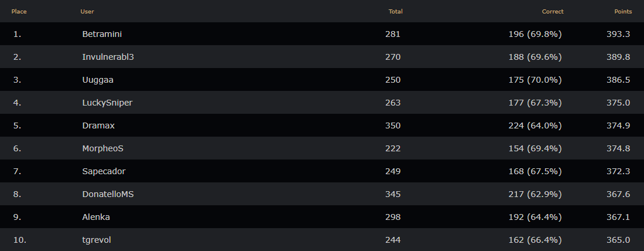Image resolution: width=644 pixels, height=251 pixels.
Task: Open DonatelloMS's profile
Action: click(108, 194)
